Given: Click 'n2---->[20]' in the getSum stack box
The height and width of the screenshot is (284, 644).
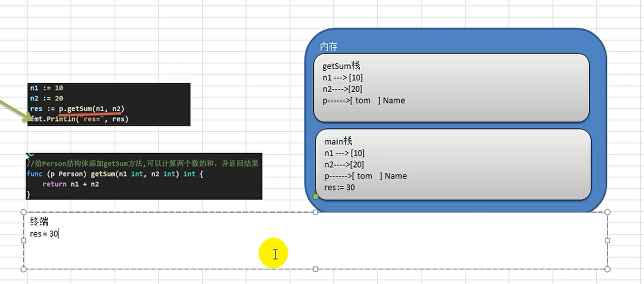Looking at the screenshot, I should click(342, 89).
